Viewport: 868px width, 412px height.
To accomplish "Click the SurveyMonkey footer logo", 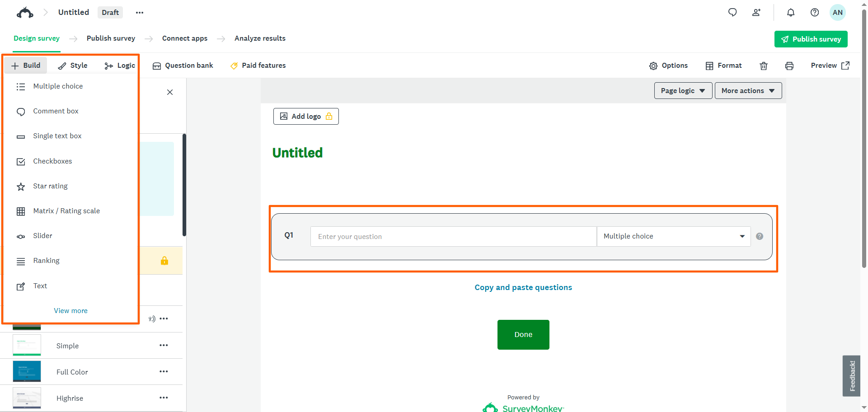I will [523, 407].
